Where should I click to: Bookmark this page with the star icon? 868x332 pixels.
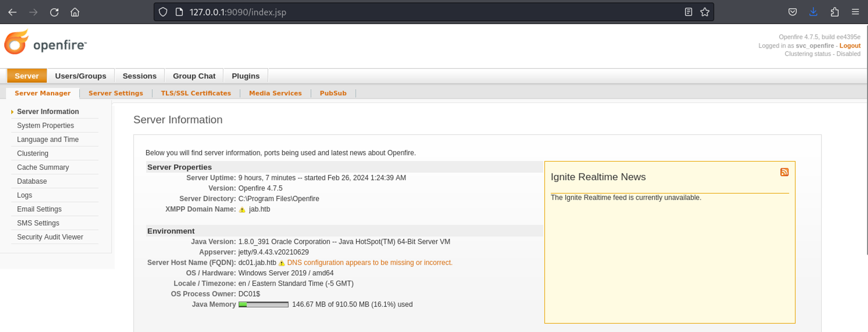(705, 12)
